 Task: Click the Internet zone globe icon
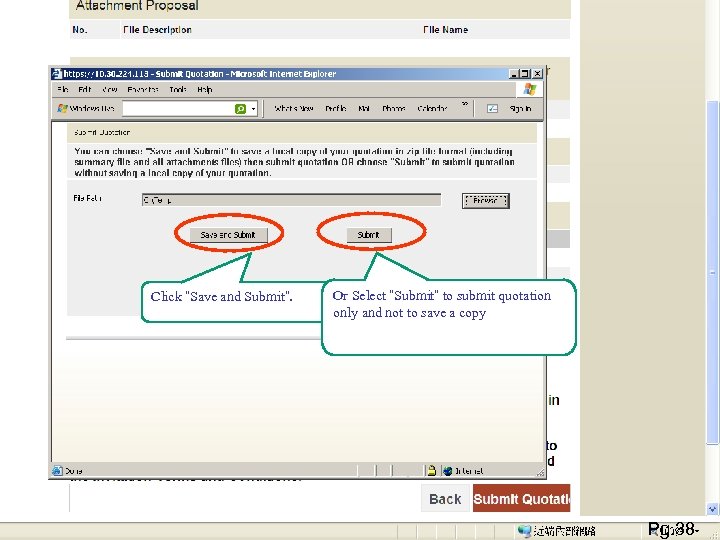click(x=448, y=471)
